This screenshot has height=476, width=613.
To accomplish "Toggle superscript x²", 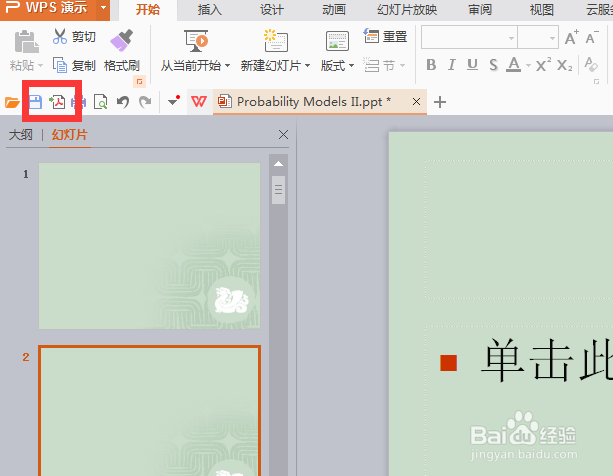I will [543, 64].
